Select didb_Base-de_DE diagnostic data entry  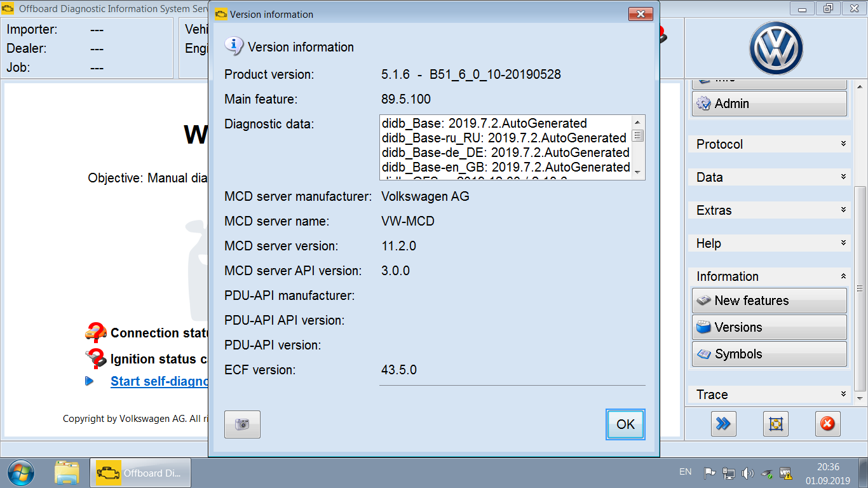click(505, 152)
